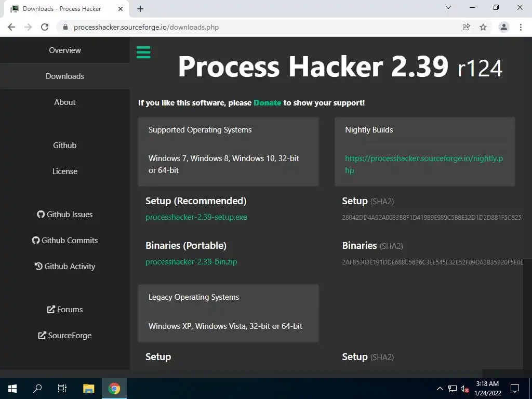Bookmark this page with star icon
532x399 pixels.
483,27
